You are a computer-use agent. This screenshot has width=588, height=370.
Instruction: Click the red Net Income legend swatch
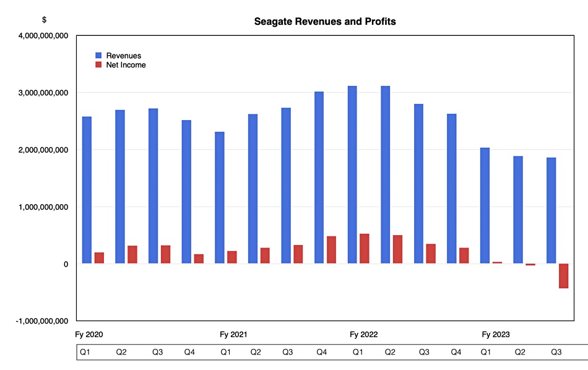click(x=98, y=65)
